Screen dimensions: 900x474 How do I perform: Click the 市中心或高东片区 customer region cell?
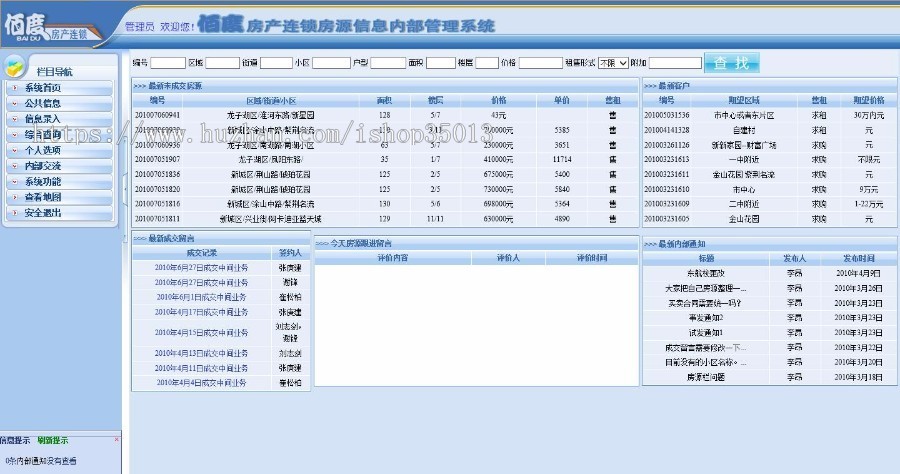click(744, 115)
